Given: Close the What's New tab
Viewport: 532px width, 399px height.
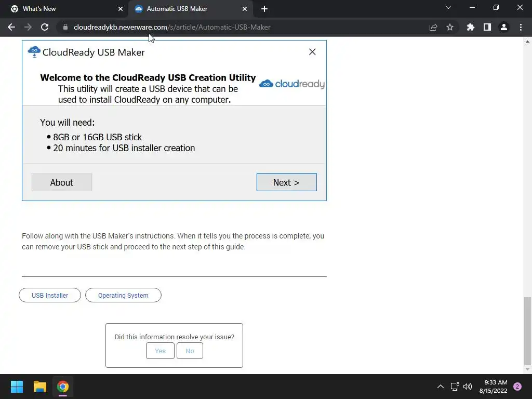Looking at the screenshot, I should 121,9.
